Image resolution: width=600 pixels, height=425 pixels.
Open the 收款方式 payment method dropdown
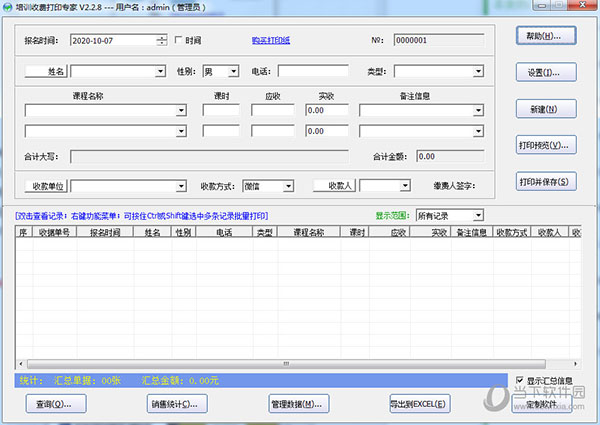point(289,186)
